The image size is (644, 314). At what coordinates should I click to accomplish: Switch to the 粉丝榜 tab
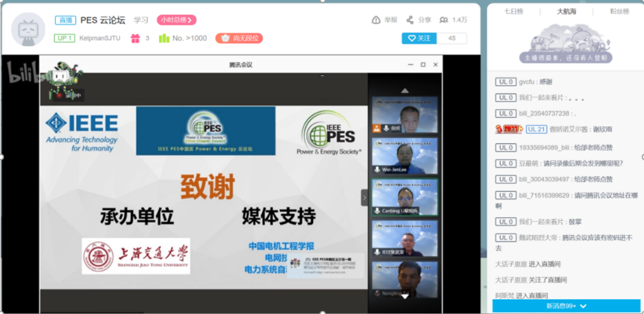click(619, 12)
